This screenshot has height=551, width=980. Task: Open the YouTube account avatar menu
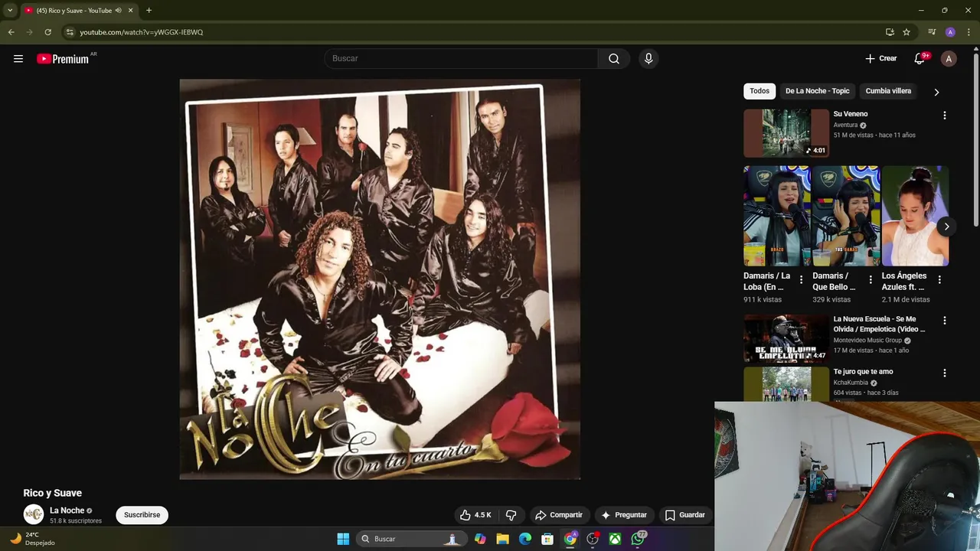[x=949, y=59]
